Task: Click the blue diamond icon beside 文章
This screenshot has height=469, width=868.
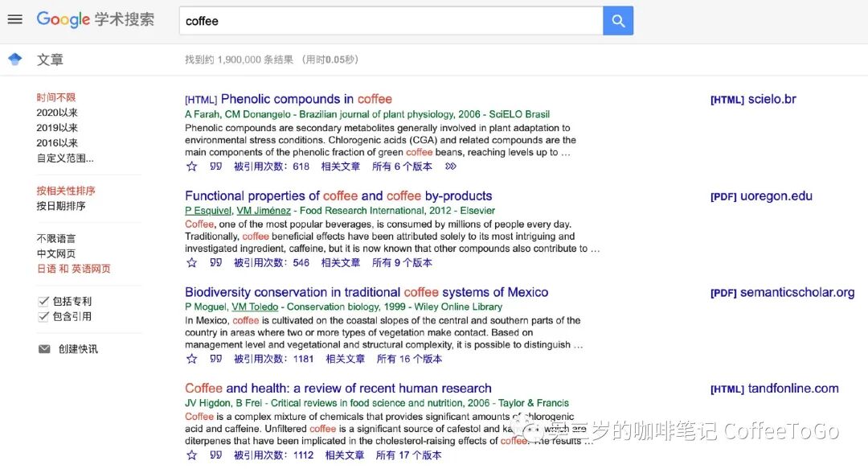Action: tap(14, 58)
